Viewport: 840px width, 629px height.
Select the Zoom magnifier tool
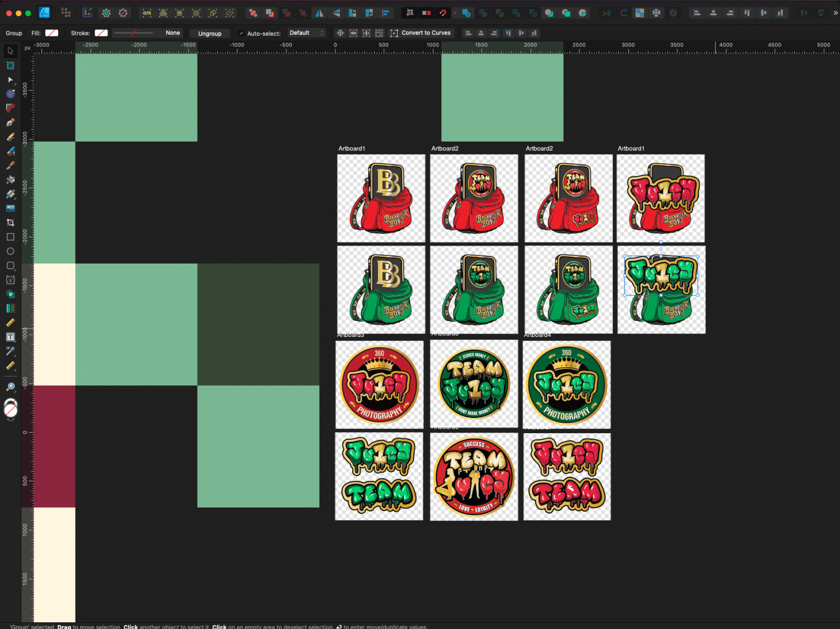click(x=10, y=387)
